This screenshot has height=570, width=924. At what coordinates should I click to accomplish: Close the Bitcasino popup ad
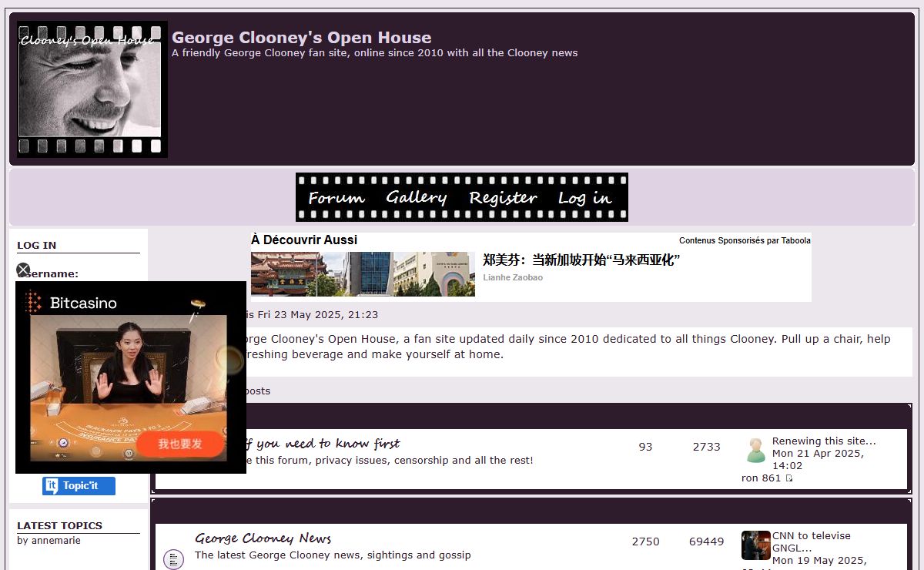(x=23, y=270)
